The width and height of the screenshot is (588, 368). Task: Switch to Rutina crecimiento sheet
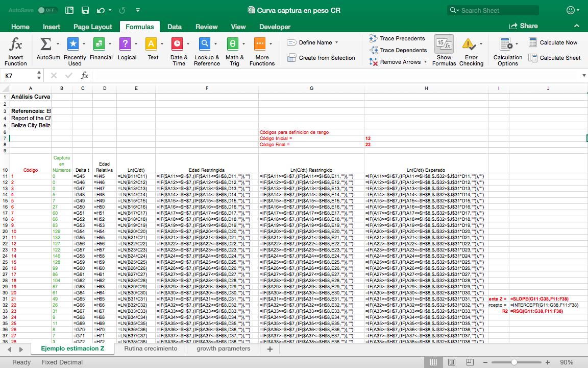[x=151, y=349]
